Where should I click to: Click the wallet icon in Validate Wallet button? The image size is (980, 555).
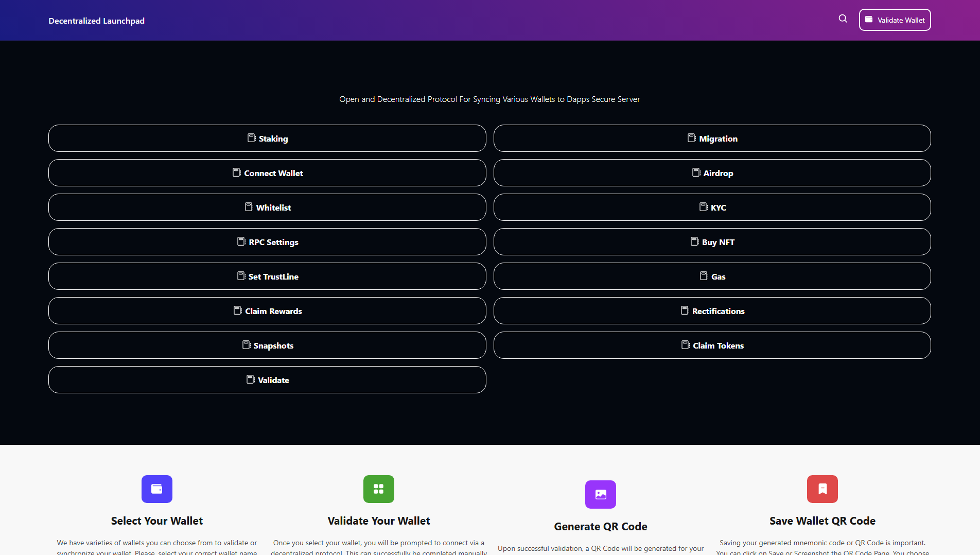pyautogui.click(x=869, y=20)
